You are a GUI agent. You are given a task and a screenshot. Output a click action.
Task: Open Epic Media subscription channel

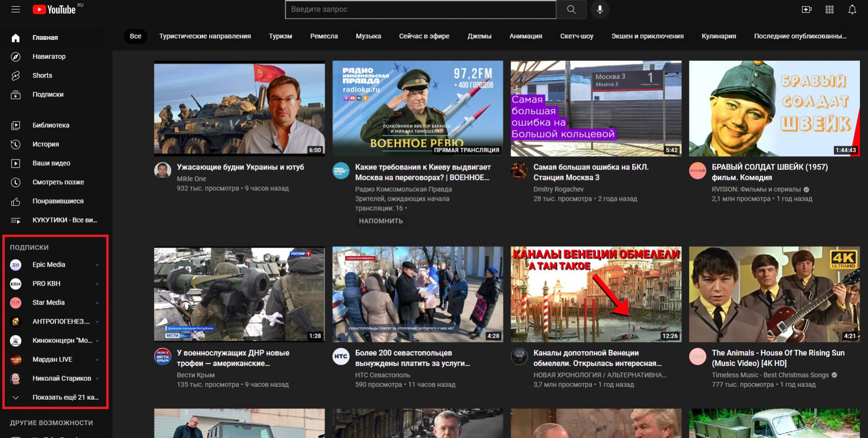point(49,265)
